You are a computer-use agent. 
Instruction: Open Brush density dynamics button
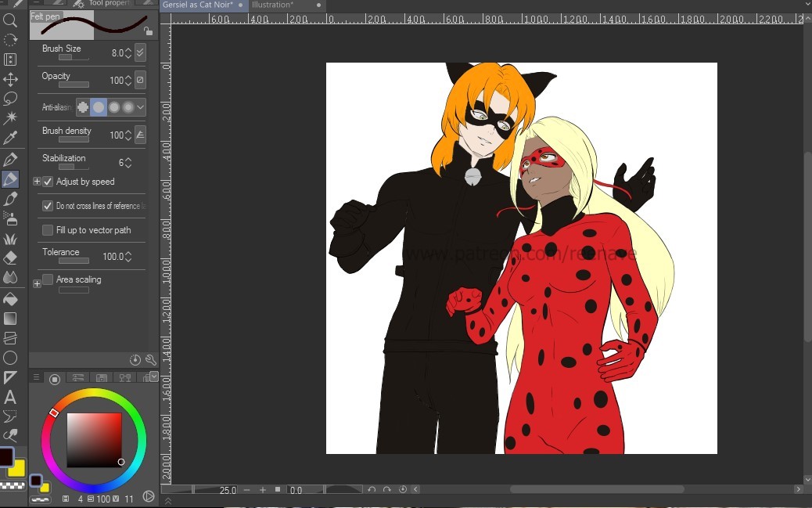[140, 135]
